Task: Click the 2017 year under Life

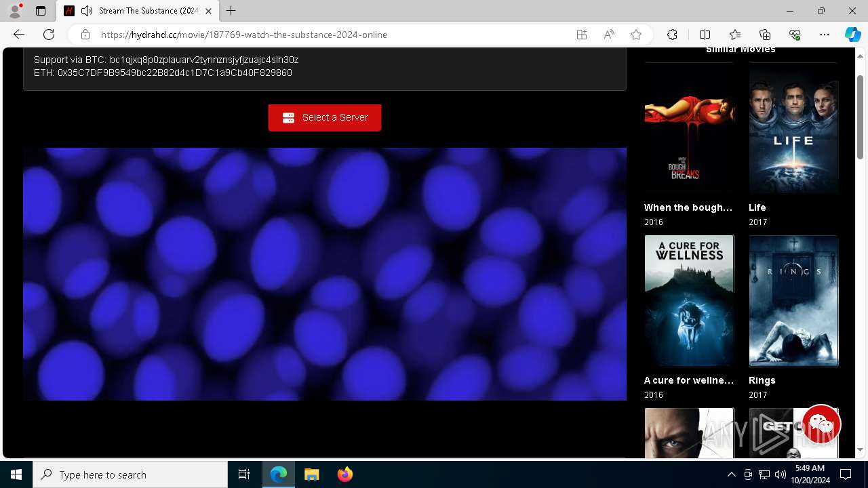Action: [x=758, y=222]
